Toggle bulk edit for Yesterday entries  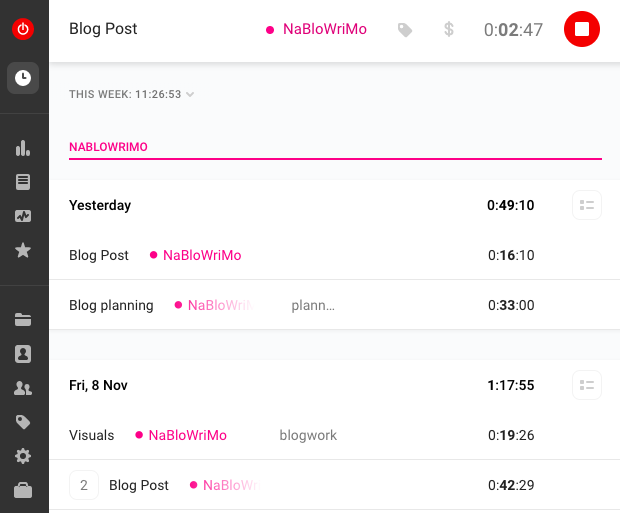pos(587,206)
